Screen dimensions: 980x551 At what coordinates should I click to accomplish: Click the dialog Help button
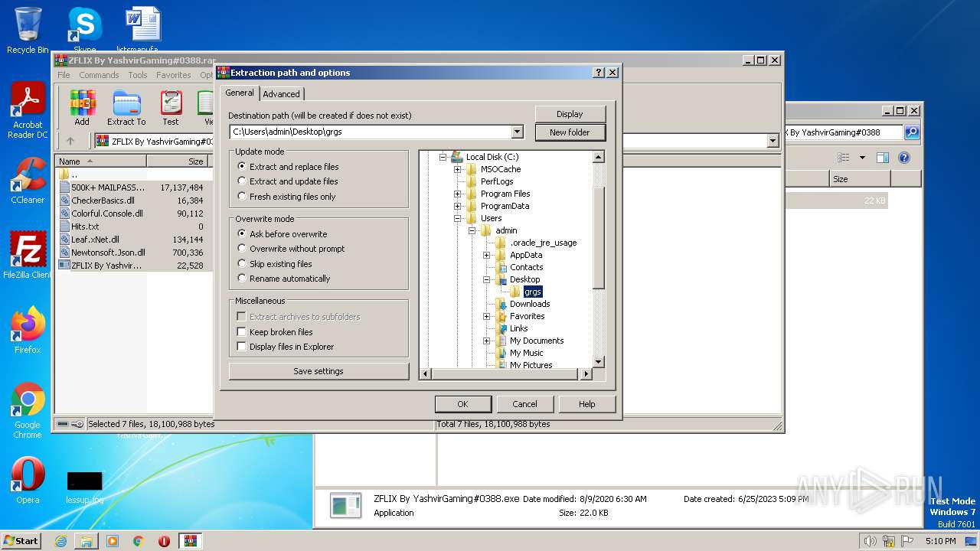click(x=587, y=404)
